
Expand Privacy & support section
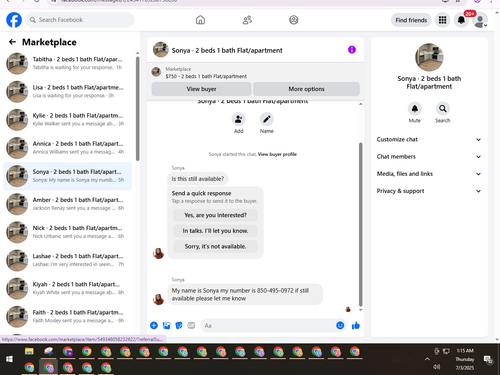(429, 191)
